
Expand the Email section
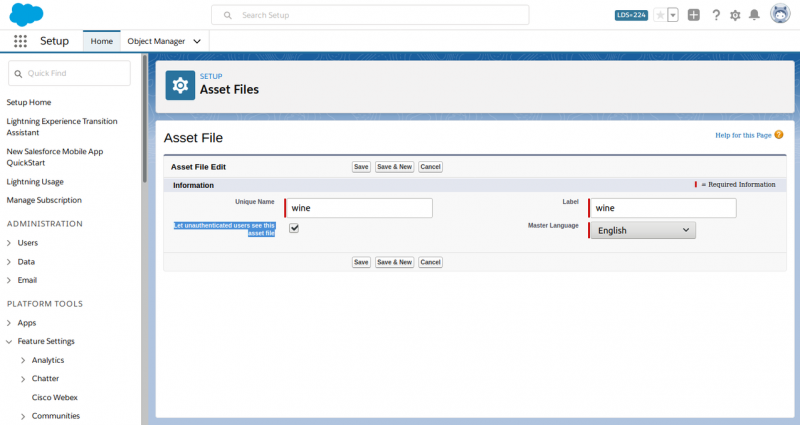tap(9, 280)
